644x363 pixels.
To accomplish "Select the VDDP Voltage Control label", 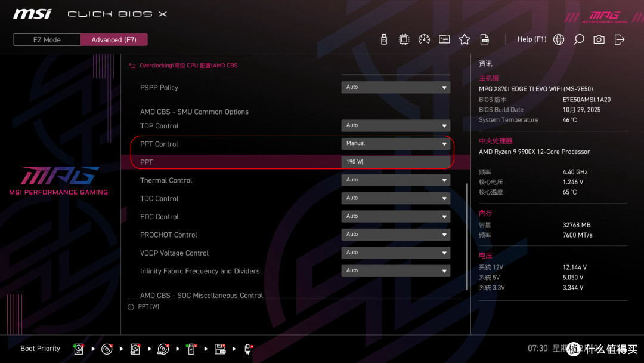I will pyautogui.click(x=174, y=253).
